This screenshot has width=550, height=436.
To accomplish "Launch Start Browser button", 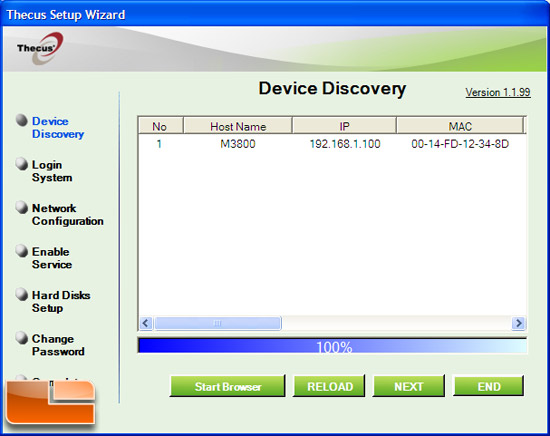I will tap(228, 386).
